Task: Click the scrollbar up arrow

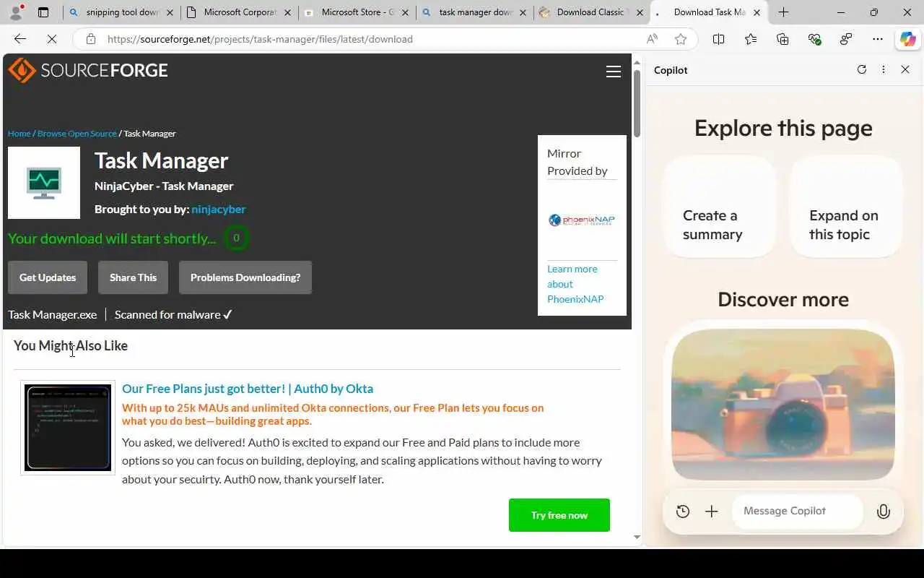Action: click(637, 63)
